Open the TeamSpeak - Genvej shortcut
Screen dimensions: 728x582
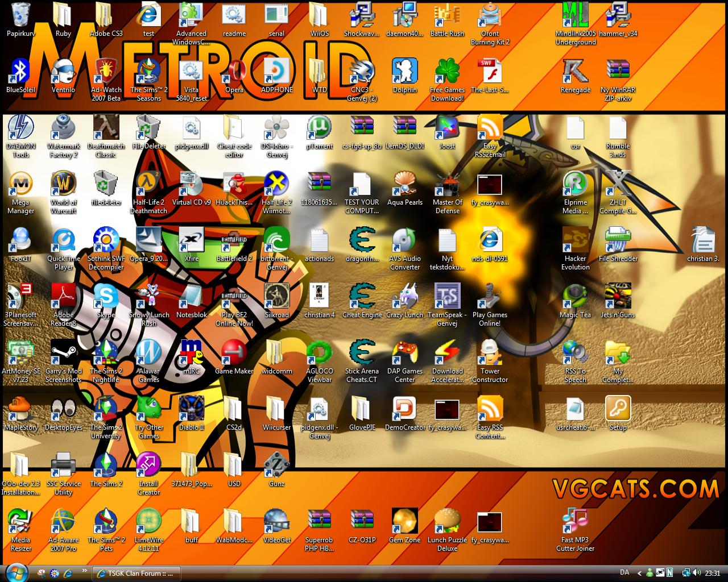tap(447, 297)
